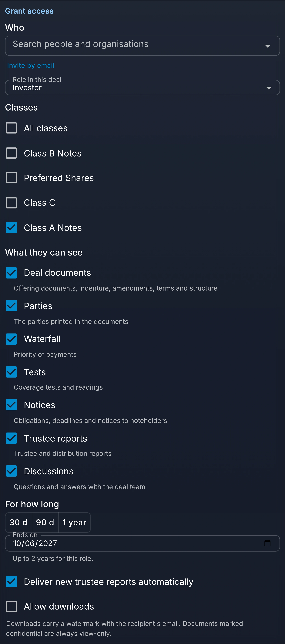The height and width of the screenshot is (644, 285).
Task: Expand the people search dropdown arrow
Action: tap(268, 46)
